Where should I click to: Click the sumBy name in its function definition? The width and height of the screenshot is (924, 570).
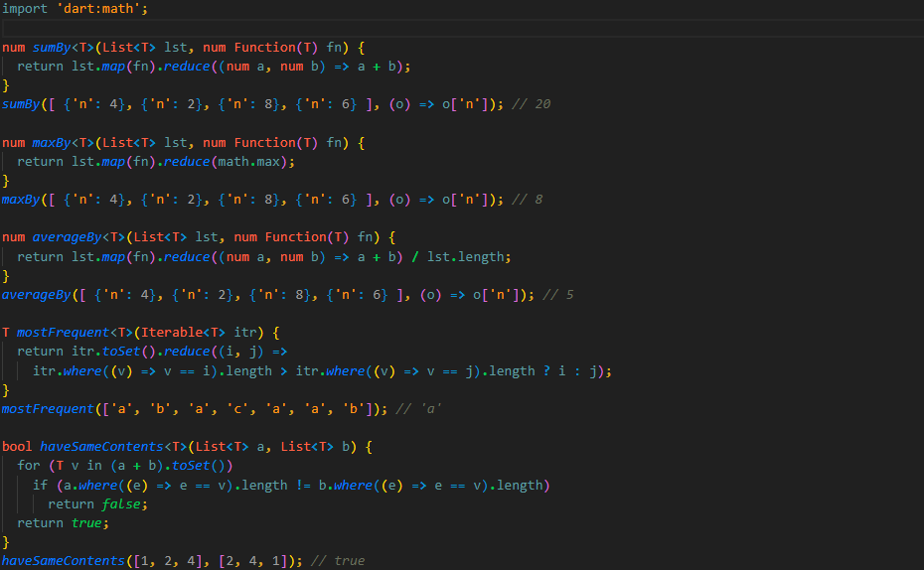(52, 48)
